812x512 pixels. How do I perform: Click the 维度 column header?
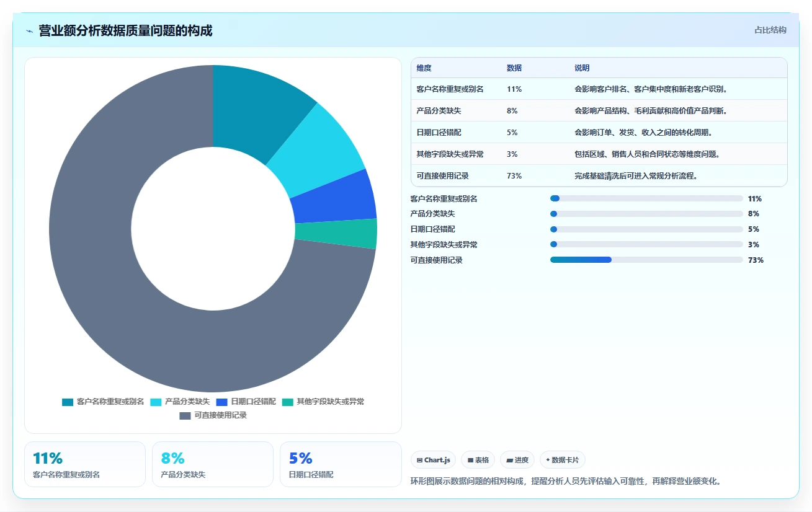click(424, 68)
